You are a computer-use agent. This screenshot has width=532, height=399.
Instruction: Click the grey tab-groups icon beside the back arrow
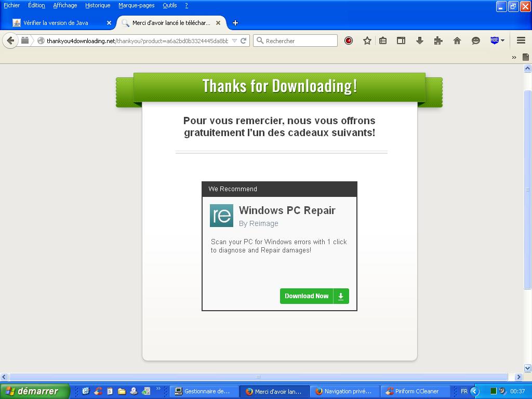(25, 41)
